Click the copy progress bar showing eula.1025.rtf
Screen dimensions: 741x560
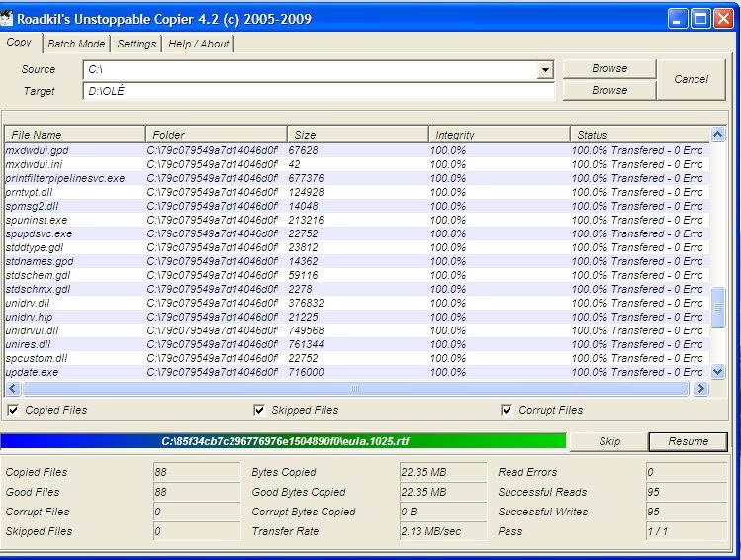[x=283, y=441]
